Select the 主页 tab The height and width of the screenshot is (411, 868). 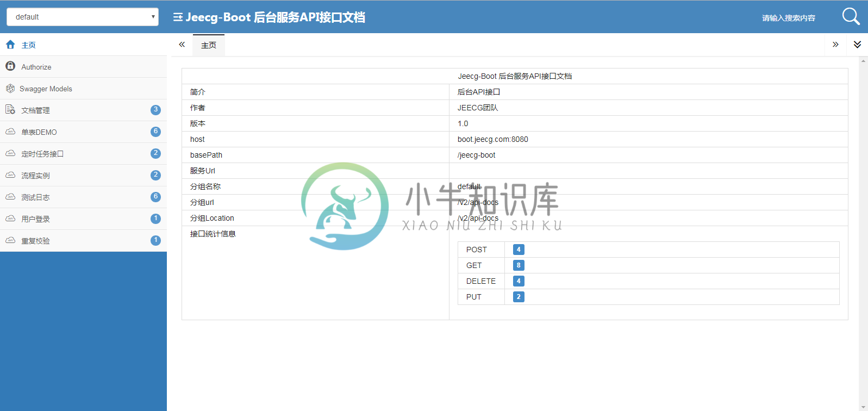coord(209,45)
